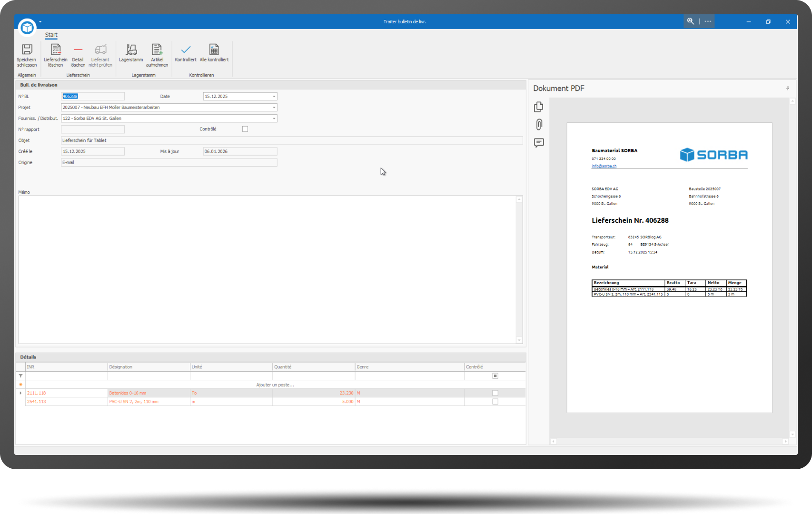This screenshot has height=514, width=812.
Task: Open Lagerstamm forklift icon
Action: (131, 50)
